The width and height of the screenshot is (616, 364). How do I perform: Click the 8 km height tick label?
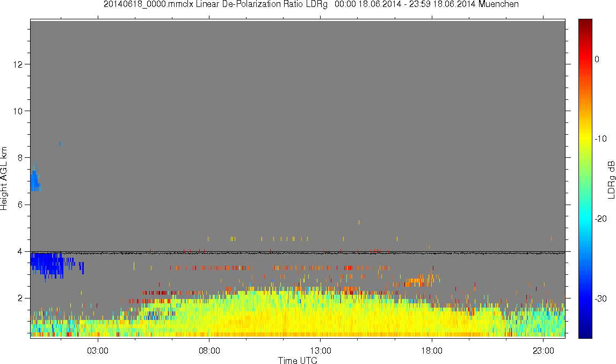coord(20,158)
